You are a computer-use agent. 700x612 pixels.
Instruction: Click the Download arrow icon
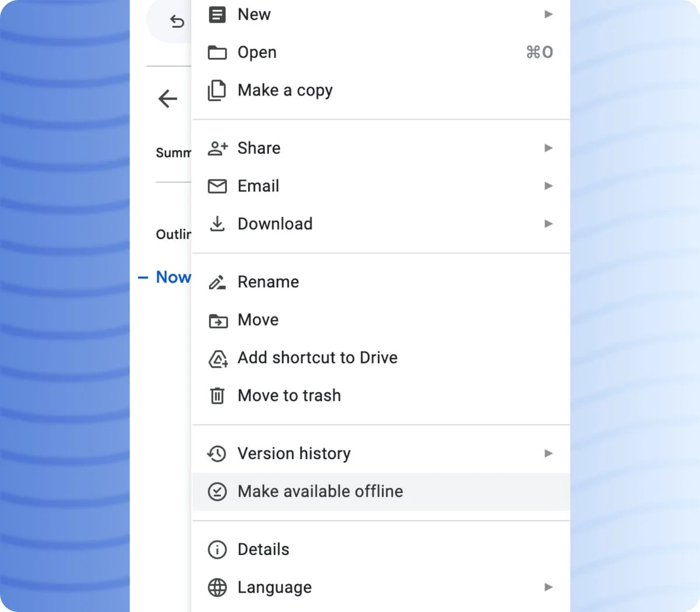[x=217, y=224]
